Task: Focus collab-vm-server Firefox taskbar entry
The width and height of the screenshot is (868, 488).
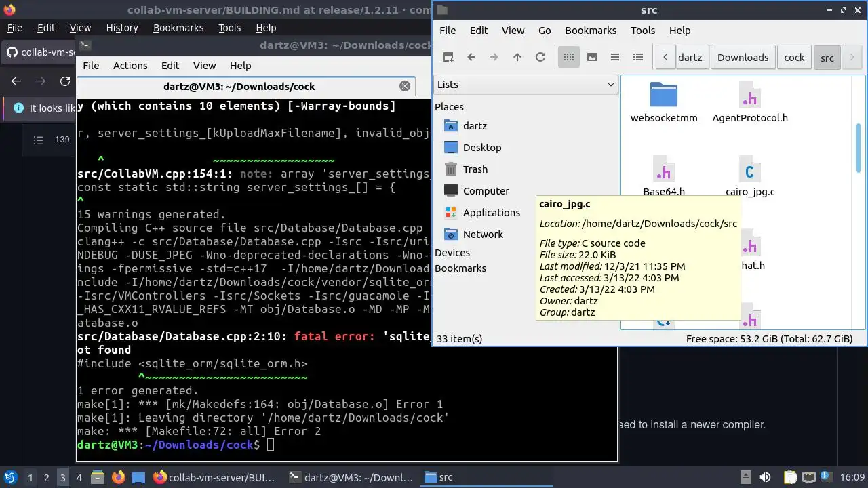Action: tap(214, 477)
